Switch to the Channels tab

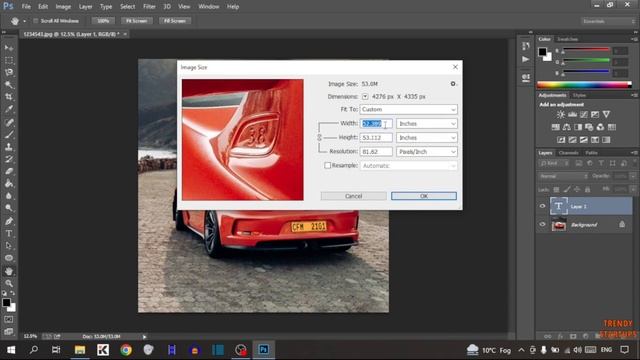point(569,153)
